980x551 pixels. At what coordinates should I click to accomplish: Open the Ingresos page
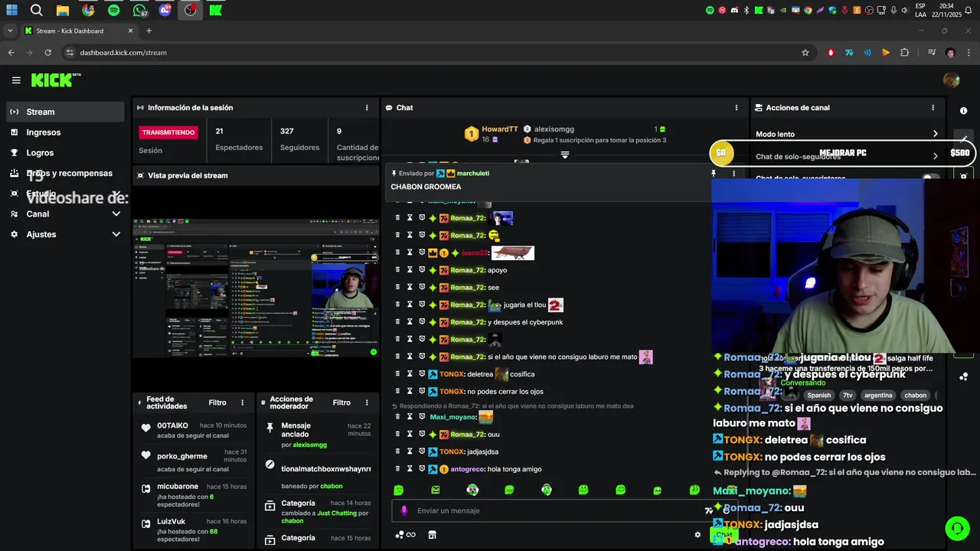click(65, 132)
